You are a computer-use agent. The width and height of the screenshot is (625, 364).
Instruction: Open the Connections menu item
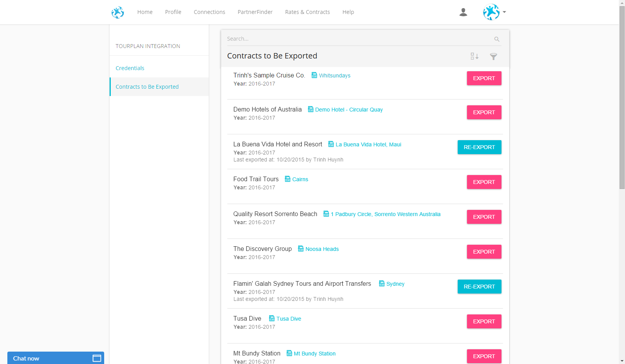(x=209, y=12)
